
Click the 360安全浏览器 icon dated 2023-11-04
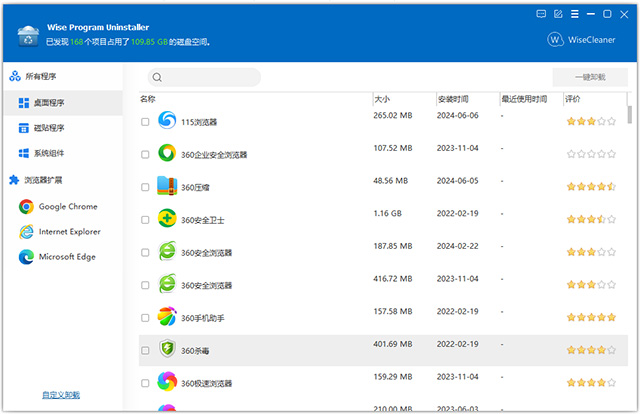(x=167, y=283)
